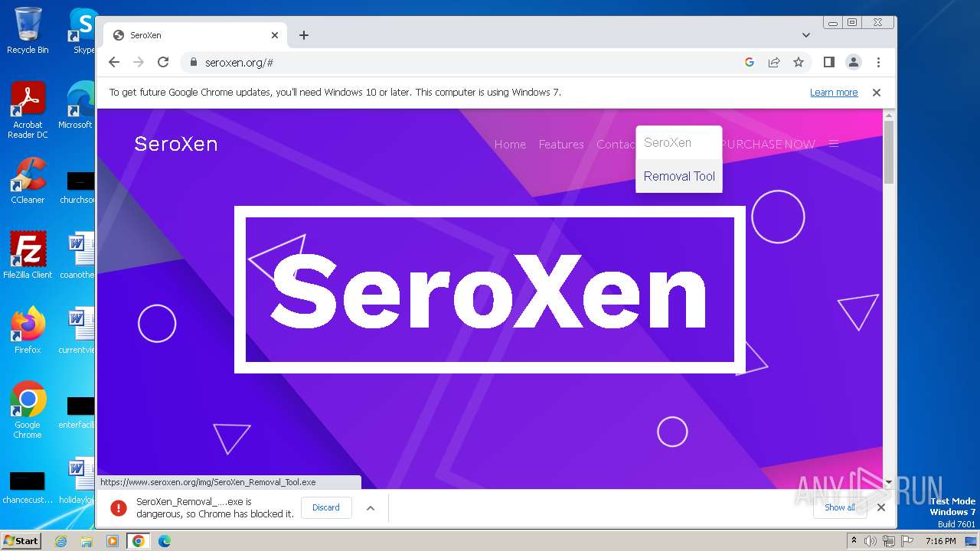
Task: Expand the tab search chevron
Action: click(x=806, y=35)
